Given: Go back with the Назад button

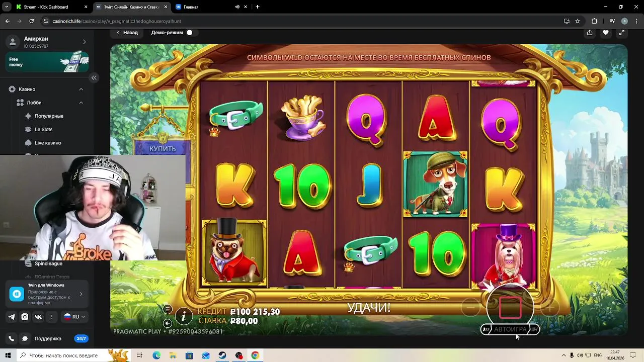Looking at the screenshot, I should coord(127,33).
